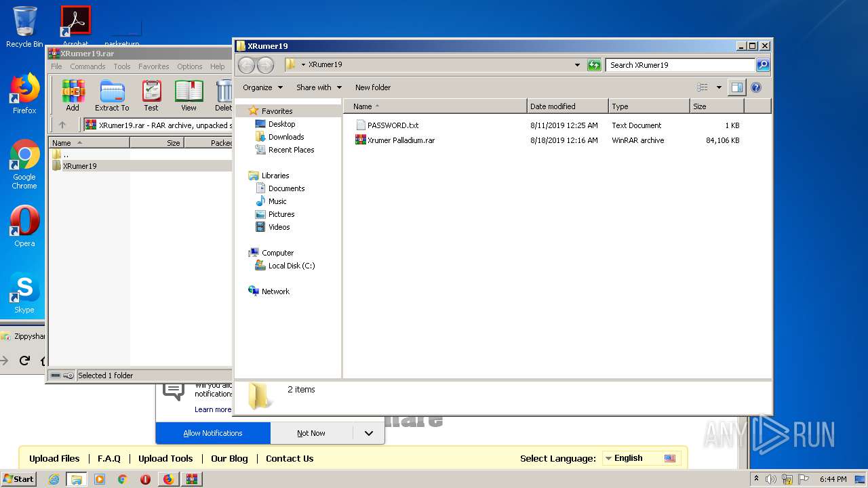Go up one level in WinRAR
The image size is (868, 488).
click(x=62, y=125)
